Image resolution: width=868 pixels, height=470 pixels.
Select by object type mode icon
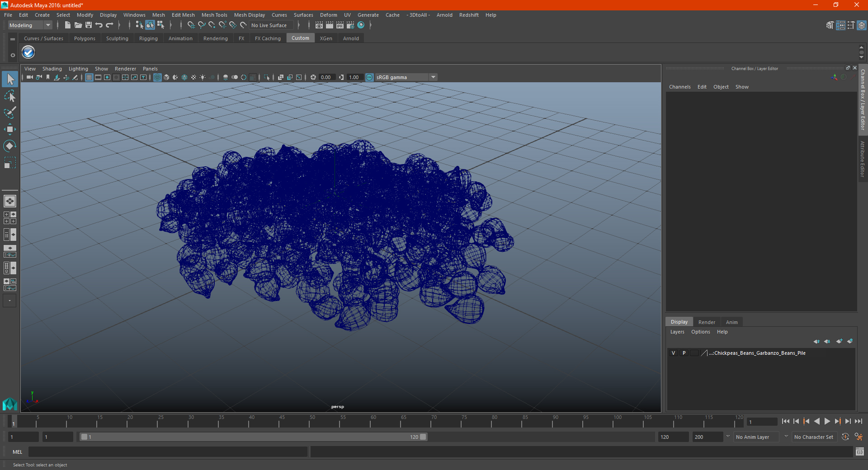tap(150, 25)
